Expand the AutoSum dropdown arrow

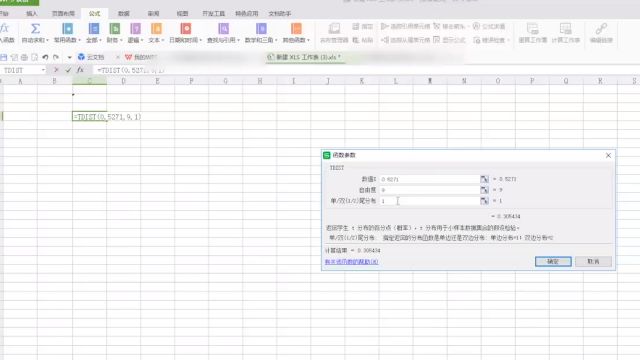(47, 40)
